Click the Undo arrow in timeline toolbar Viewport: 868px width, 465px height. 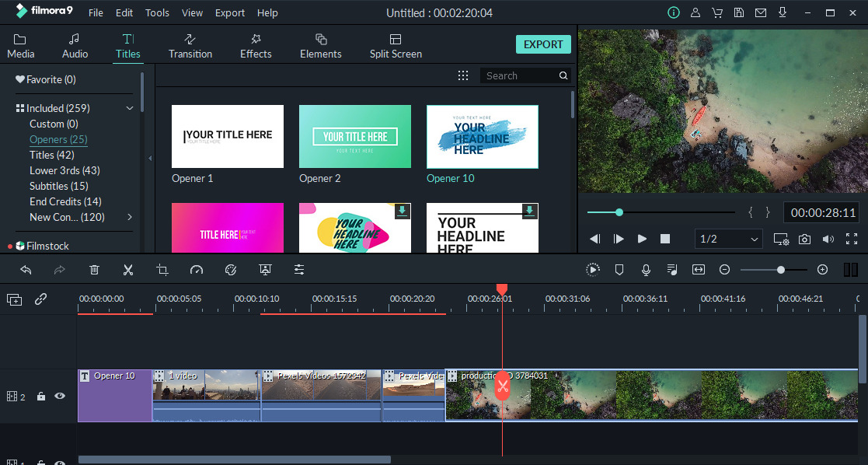[26, 270]
